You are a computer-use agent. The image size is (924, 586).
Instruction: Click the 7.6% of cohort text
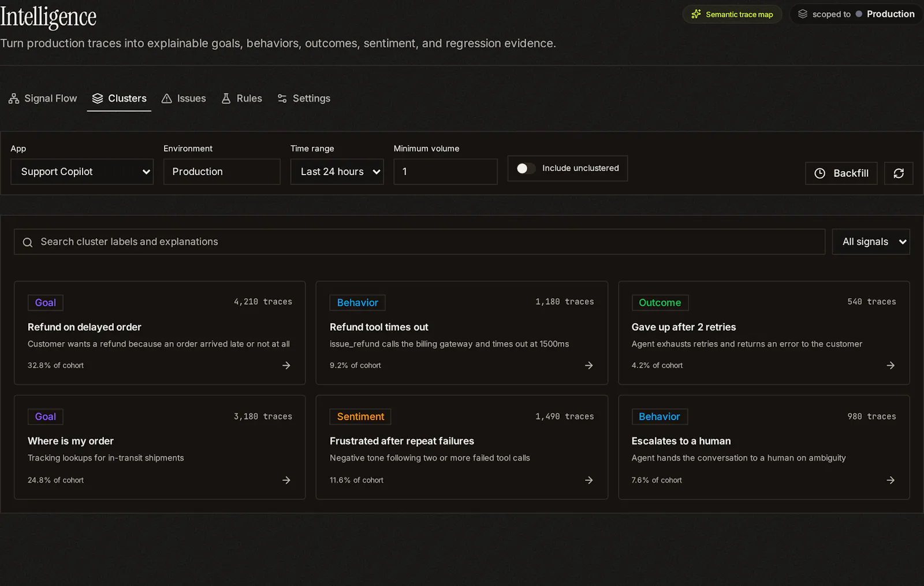(x=657, y=480)
